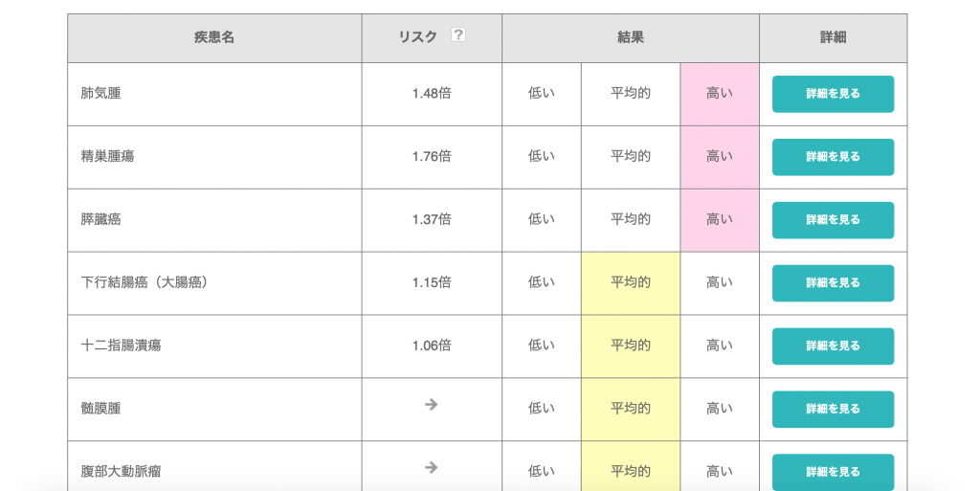Click 詳細を見る in the 腹部大動脈瘤 row
Screen dimensions: 980x491
833,471
